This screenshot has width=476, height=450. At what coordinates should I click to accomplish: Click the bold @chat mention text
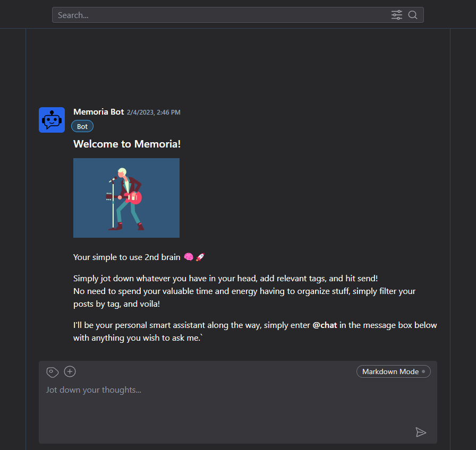[x=325, y=325]
